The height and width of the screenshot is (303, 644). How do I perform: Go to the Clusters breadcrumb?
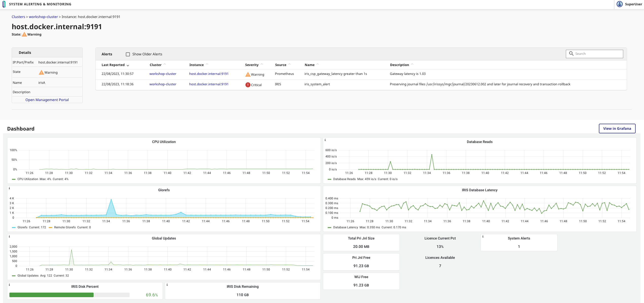tap(18, 17)
